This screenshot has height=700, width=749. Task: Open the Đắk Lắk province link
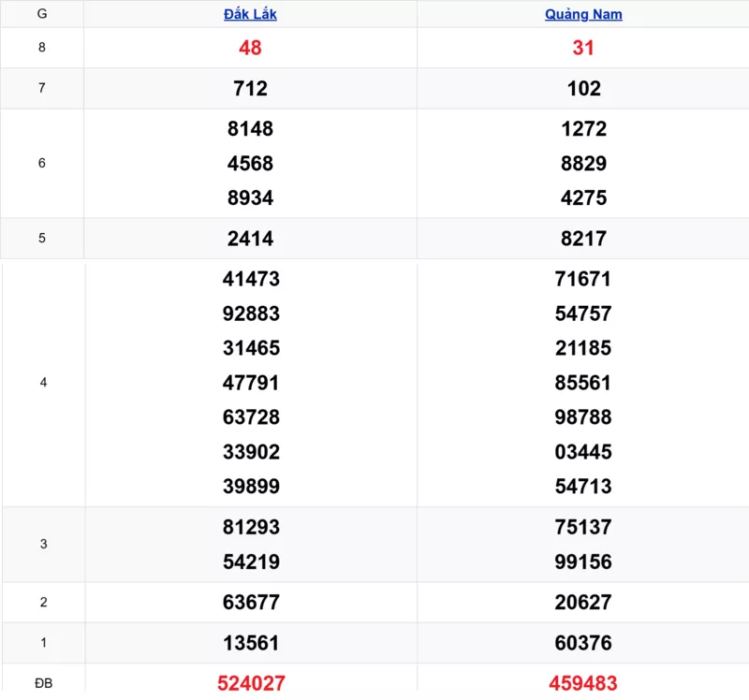[250, 14]
